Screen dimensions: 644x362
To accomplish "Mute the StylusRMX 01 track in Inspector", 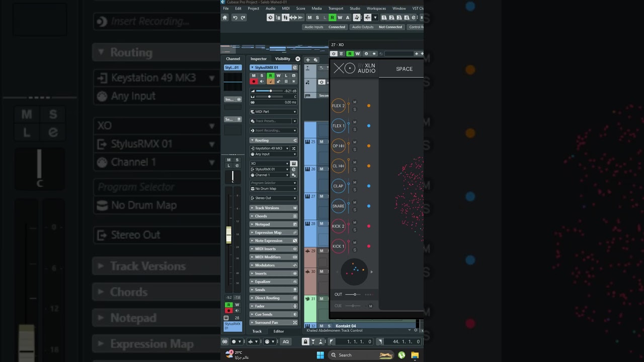I will coord(254,75).
